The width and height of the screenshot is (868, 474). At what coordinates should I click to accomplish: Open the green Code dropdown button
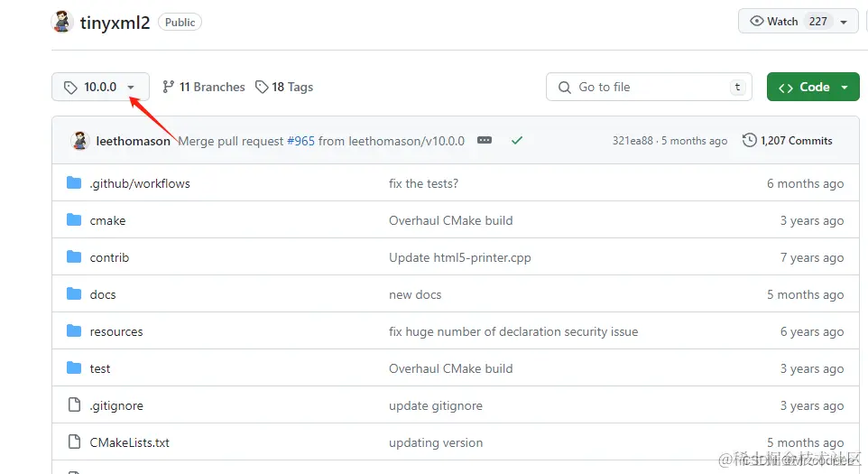coord(813,87)
